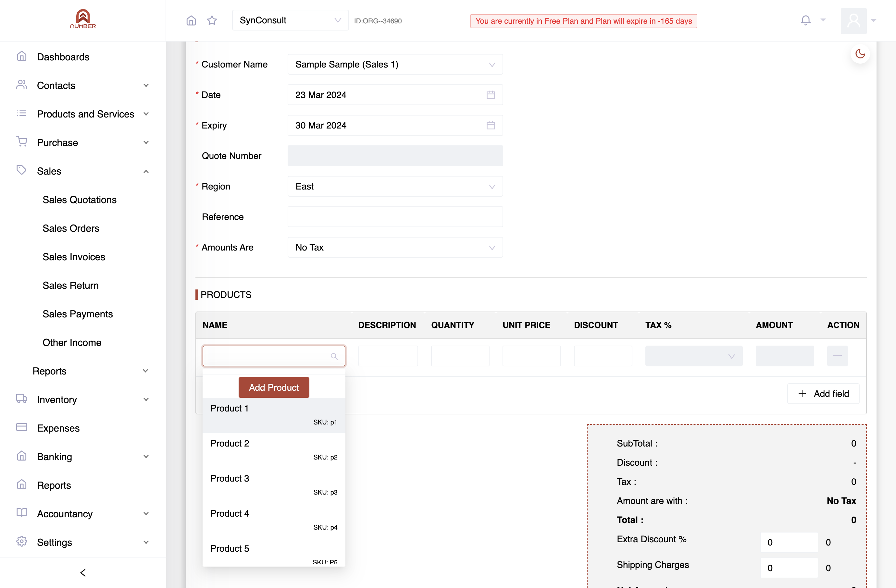This screenshot has height=588, width=896.
Task: Click the Inventory truck icon
Action: tap(22, 399)
